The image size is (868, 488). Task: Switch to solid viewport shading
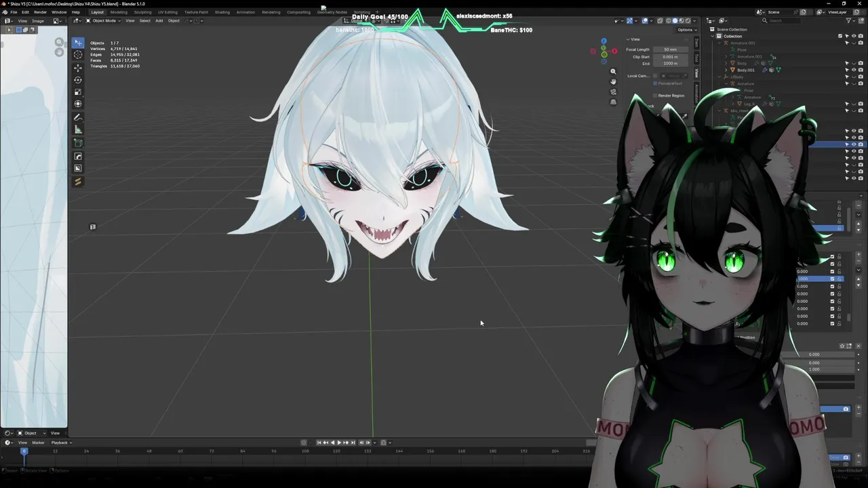pyautogui.click(x=675, y=20)
